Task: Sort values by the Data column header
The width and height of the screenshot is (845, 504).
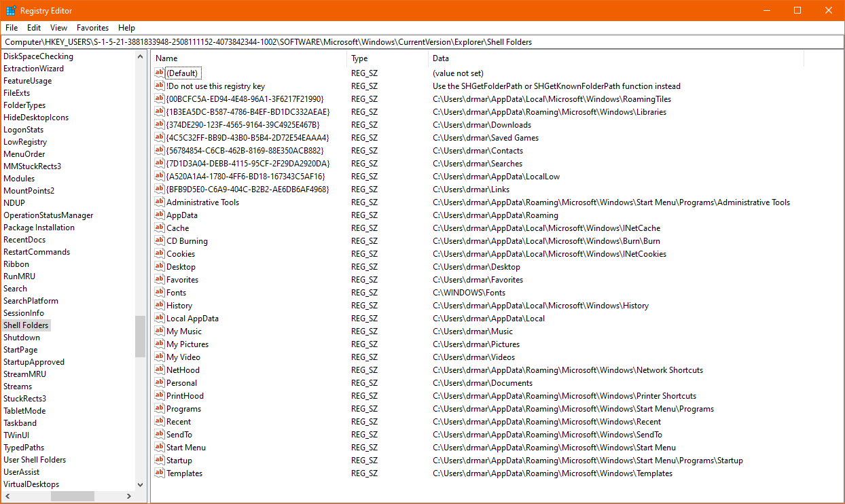Action: [x=616, y=58]
